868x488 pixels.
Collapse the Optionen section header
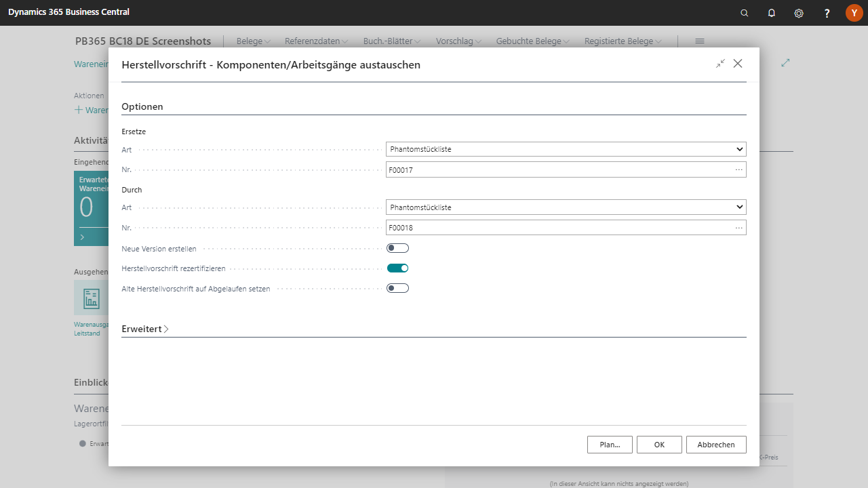click(x=142, y=106)
